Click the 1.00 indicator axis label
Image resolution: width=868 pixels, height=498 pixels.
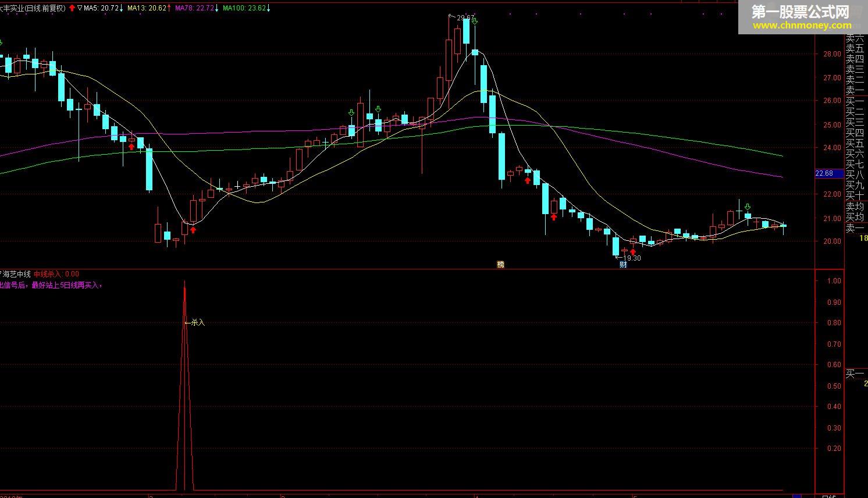834,281
